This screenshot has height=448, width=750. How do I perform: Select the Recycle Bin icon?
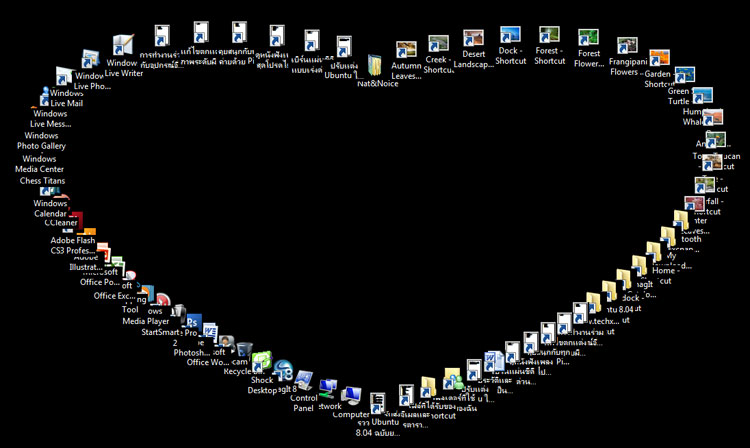[244, 350]
